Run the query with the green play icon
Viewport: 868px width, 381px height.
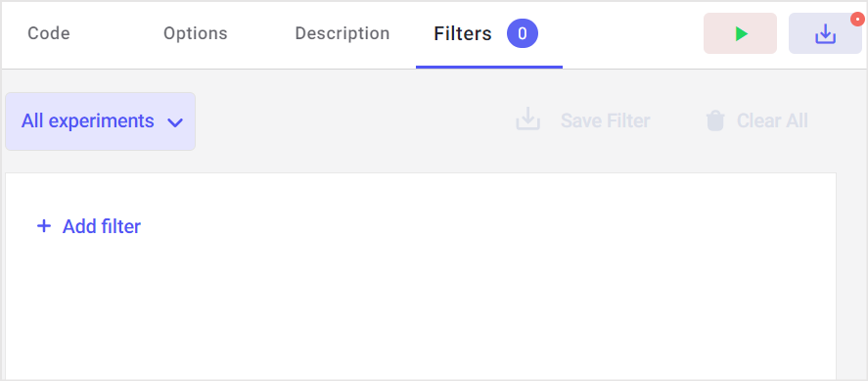click(x=742, y=33)
